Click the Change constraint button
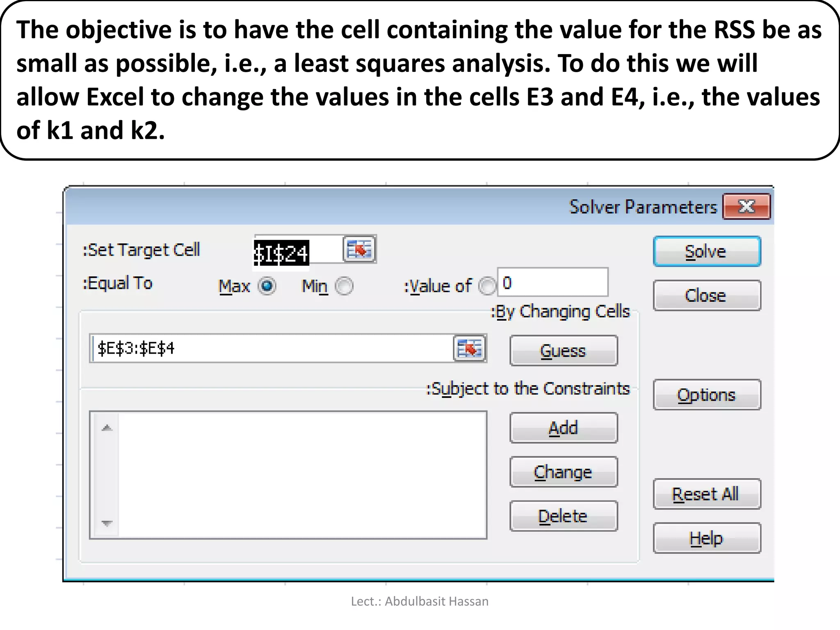This screenshot has width=840, height=630. [x=564, y=472]
